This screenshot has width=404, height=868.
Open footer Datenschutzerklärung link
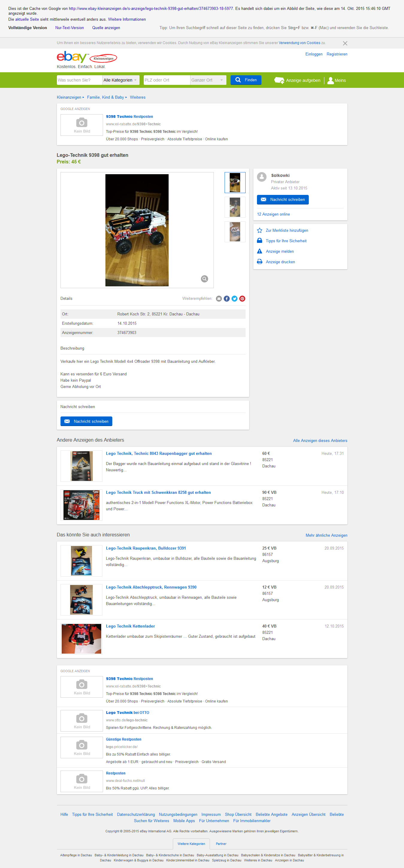136,814
